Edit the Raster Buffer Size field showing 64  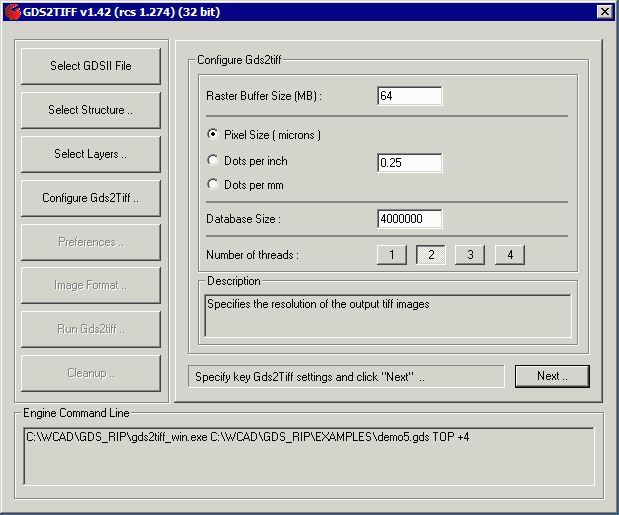(x=410, y=96)
